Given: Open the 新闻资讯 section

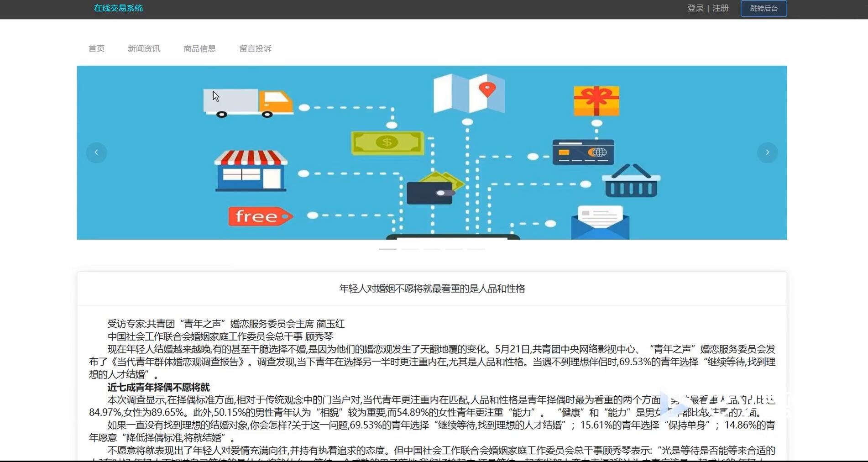Looking at the screenshot, I should [143, 49].
